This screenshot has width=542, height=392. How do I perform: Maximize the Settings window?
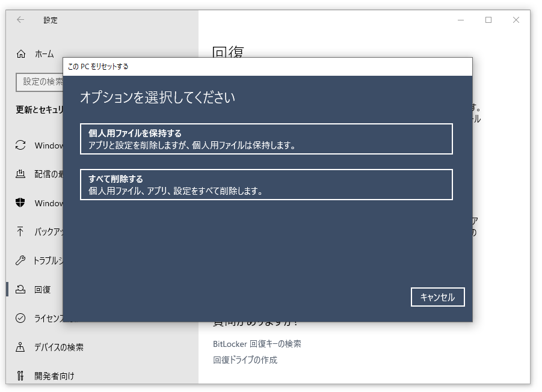point(488,20)
